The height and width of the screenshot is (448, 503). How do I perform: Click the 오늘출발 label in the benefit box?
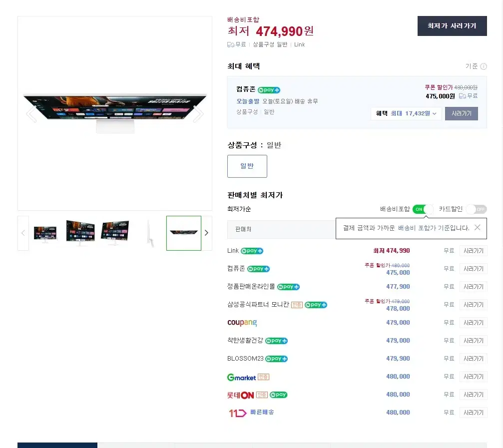coord(248,101)
